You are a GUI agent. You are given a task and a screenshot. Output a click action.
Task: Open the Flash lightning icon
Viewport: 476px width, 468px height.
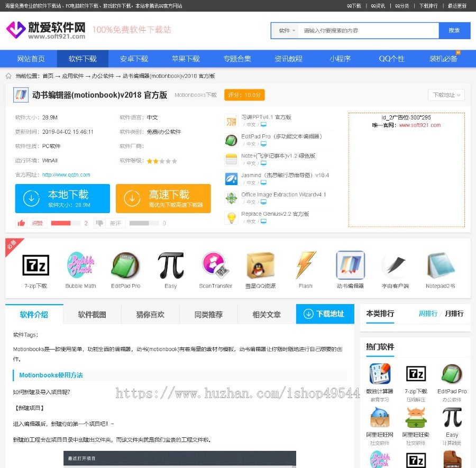coord(305,264)
